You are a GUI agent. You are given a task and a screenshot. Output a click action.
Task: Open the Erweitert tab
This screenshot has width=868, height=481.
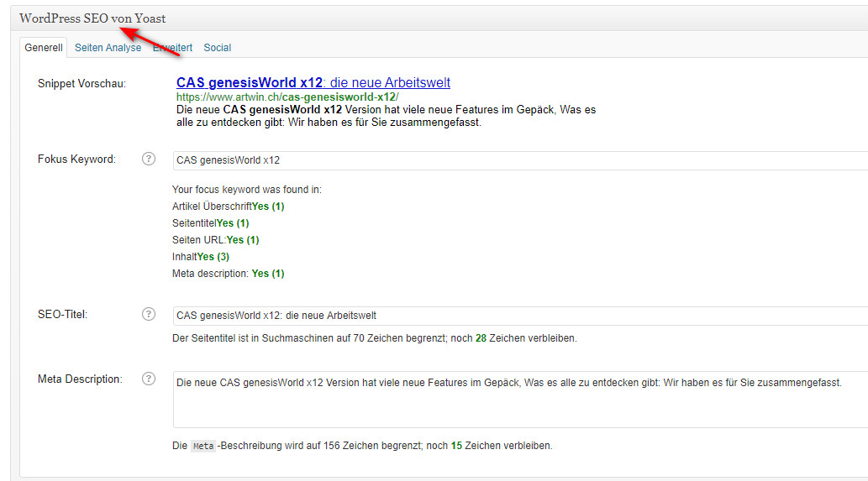point(173,48)
